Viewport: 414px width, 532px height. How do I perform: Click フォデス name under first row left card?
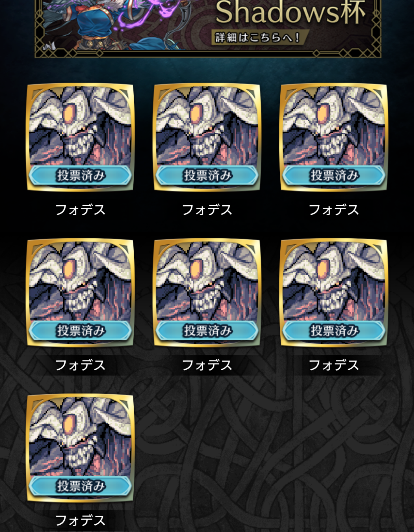coord(80,210)
